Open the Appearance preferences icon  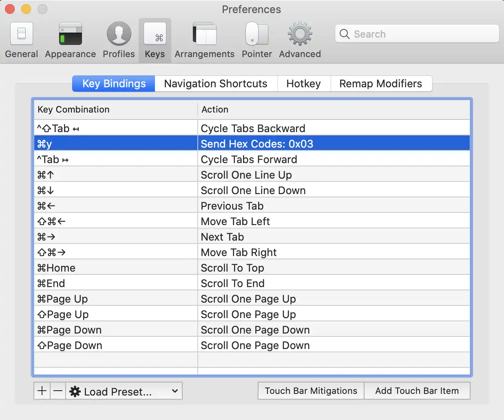tap(71, 33)
